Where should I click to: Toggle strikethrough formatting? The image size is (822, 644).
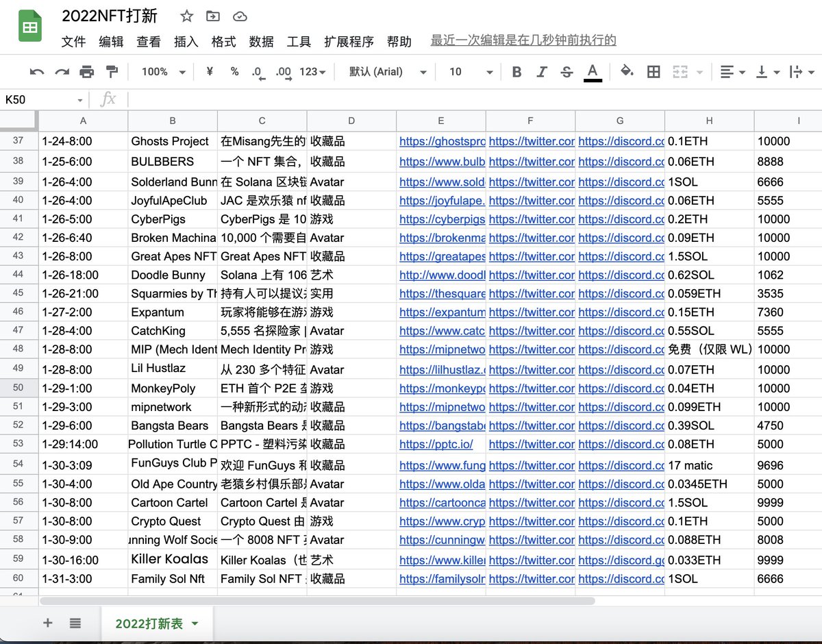(x=566, y=72)
